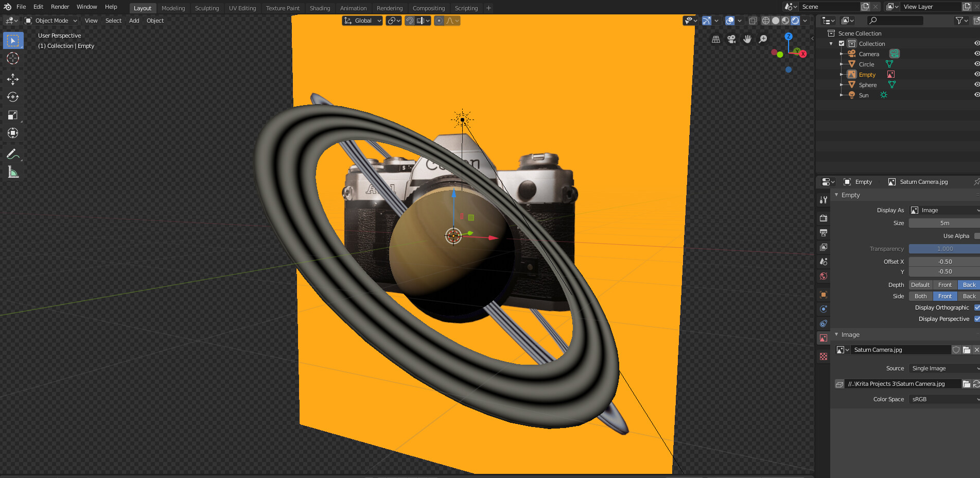Open the Output properties tab
This screenshot has width=980, height=478.
click(824, 233)
